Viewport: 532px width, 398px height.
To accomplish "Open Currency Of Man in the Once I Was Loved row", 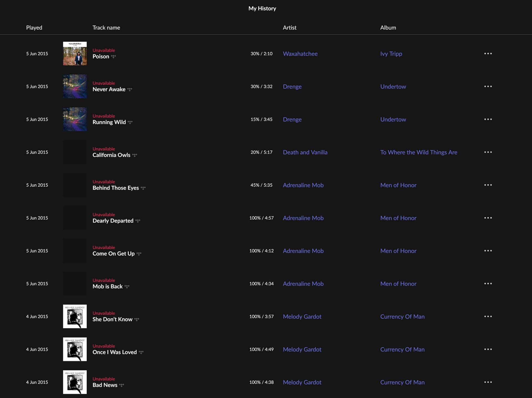I will pyautogui.click(x=402, y=349).
